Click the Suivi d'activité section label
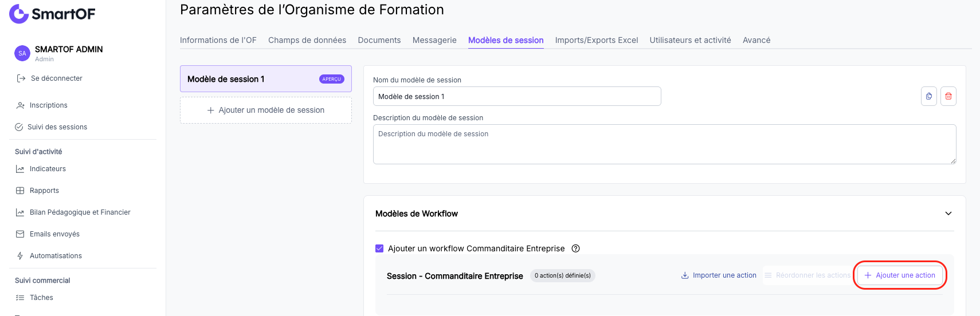This screenshot has height=316, width=980. pos(38,152)
